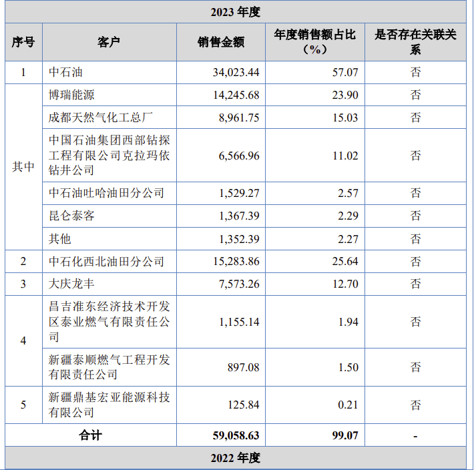Click the '合计' total label
The image size is (476, 470).
tap(91, 435)
